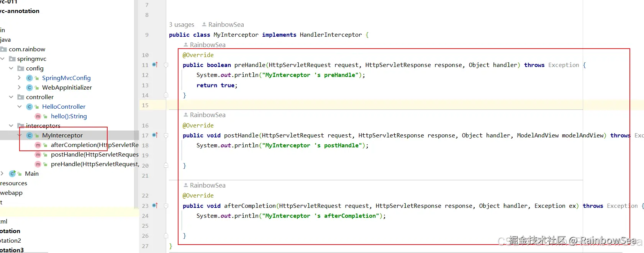644x253 pixels.
Task: Collapse the controller folder node
Action: (11, 97)
